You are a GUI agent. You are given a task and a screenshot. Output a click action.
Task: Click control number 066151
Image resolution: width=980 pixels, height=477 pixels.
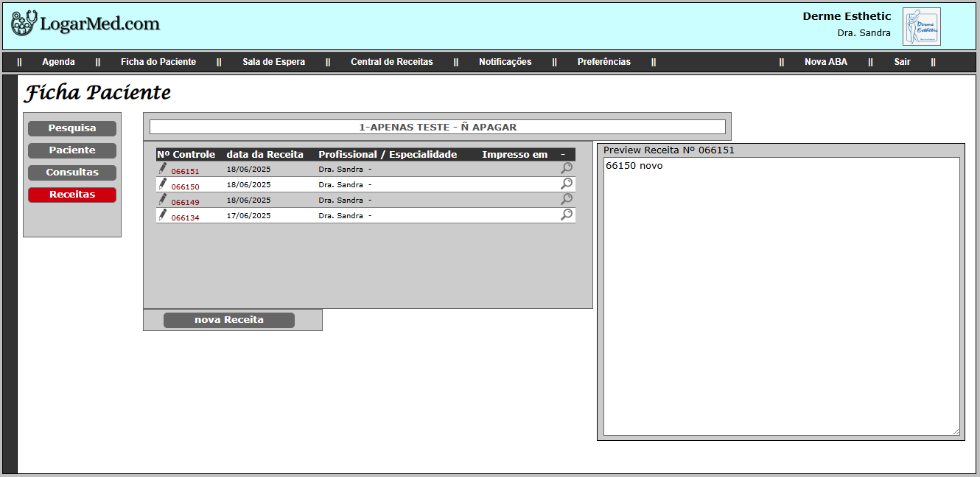pyautogui.click(x=185, y=172)
